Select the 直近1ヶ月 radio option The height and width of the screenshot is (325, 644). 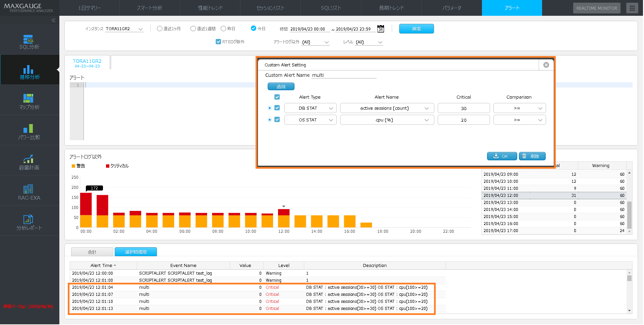pos(160,29)
